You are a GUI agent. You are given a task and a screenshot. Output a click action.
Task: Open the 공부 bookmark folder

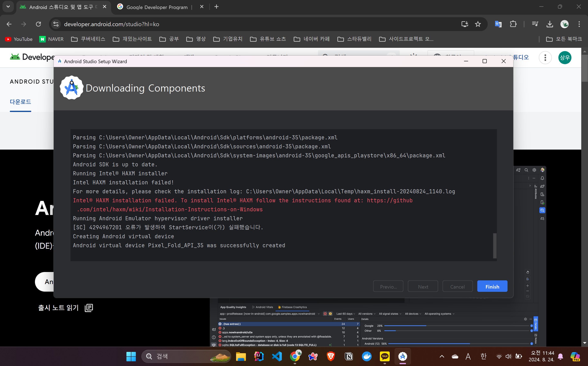point(169,39)
